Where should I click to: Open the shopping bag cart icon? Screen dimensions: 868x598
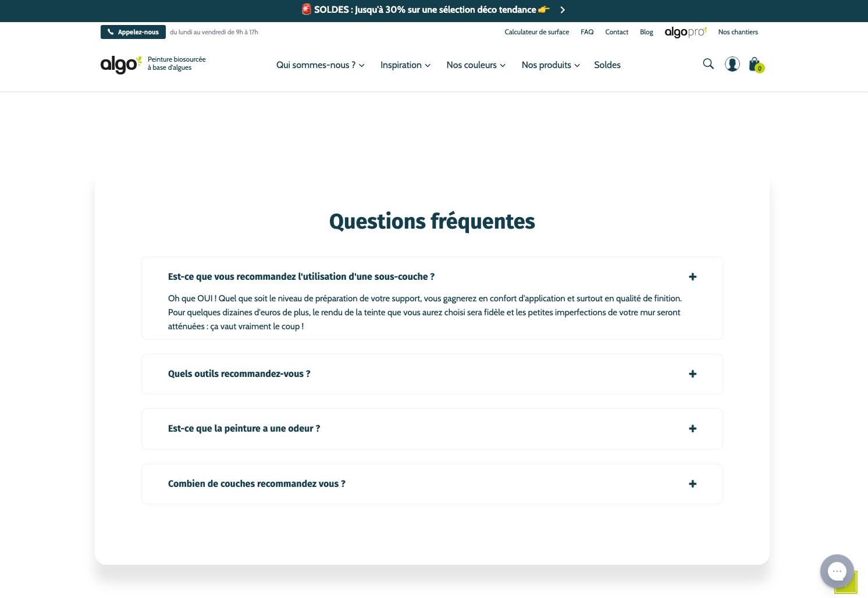click(756, 65)
